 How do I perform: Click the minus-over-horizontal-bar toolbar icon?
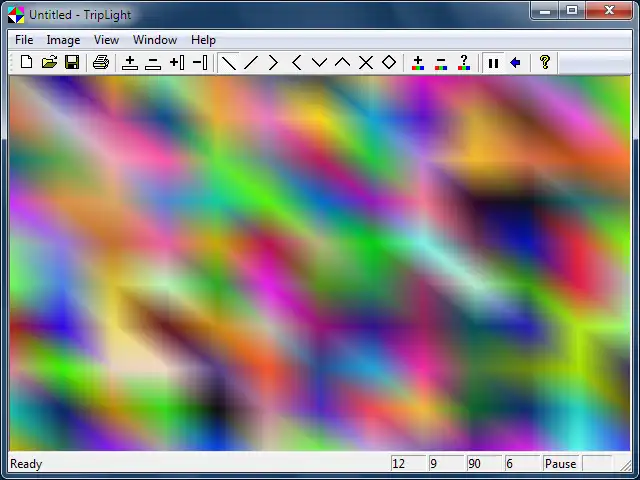(x=153, y=63)
